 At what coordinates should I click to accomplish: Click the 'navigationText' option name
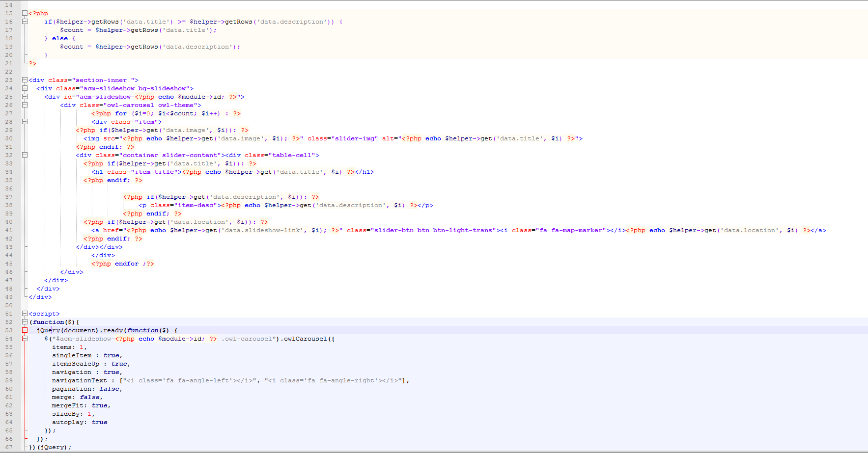[80, 380]
